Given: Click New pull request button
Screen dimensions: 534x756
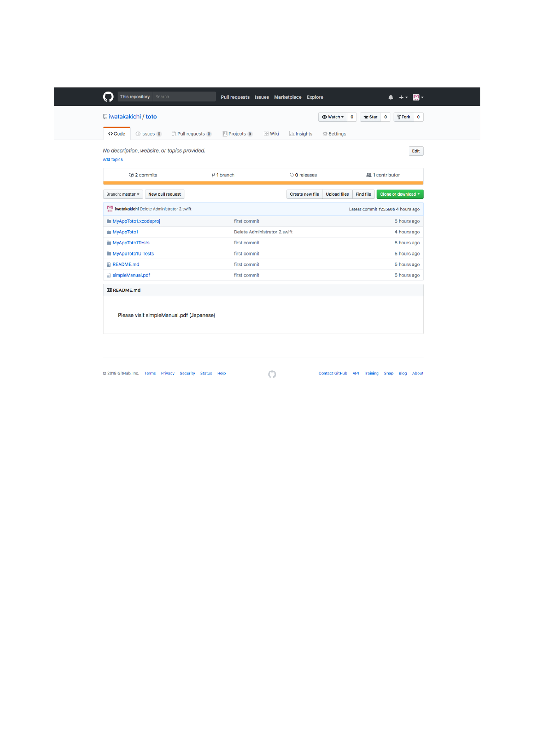Looking at the screenshot, I should point(165,194).
